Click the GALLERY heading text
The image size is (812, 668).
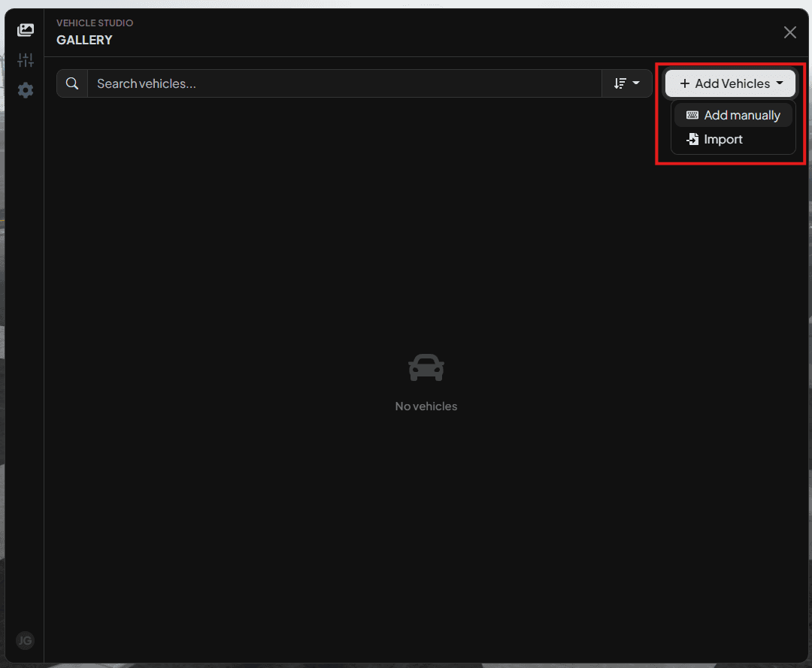coord(84,40)
